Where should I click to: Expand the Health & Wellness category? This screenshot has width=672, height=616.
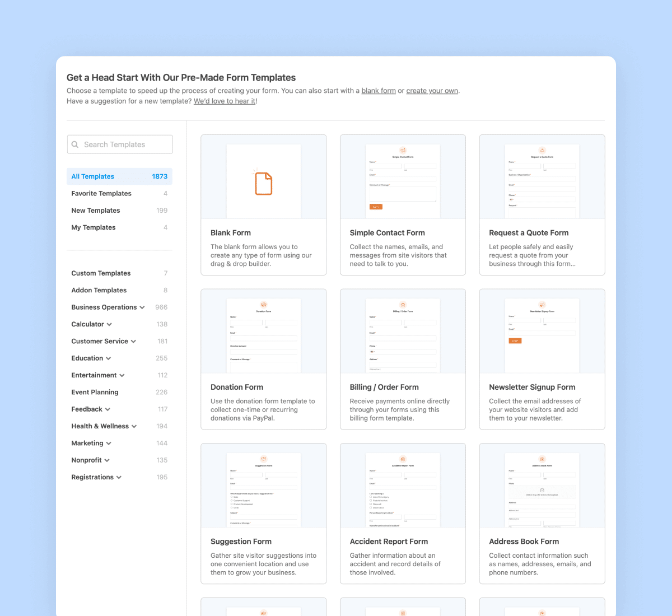134,426
